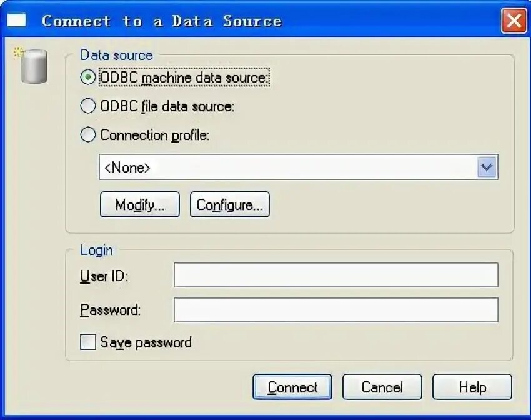Click the Connect button
The image size is (531, 420).
coord(292,387)
